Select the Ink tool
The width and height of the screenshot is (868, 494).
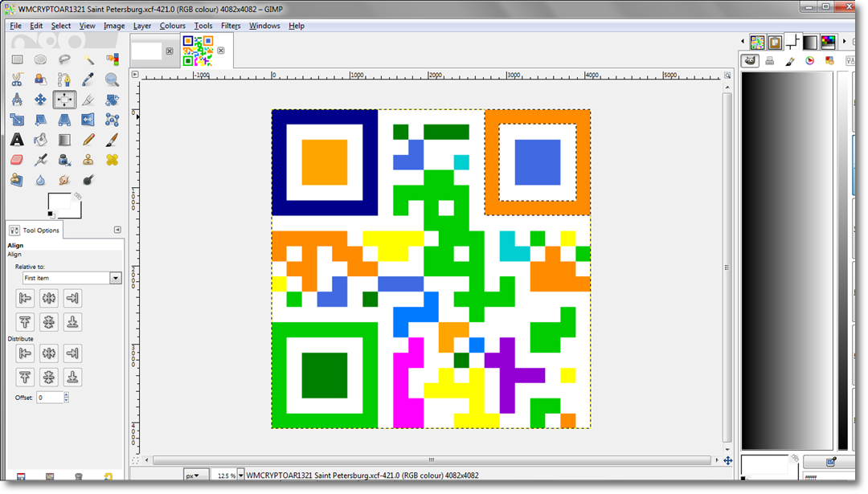64,160
